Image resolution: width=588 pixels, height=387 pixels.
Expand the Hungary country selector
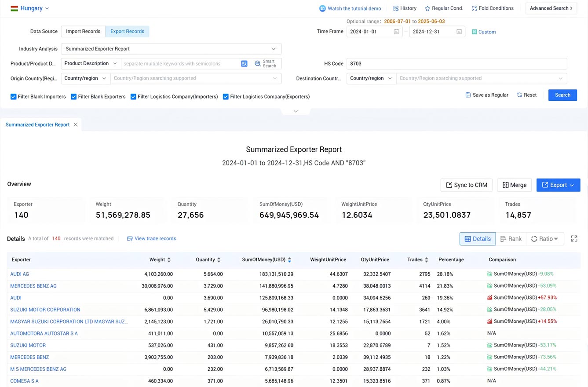click(29, 8)
